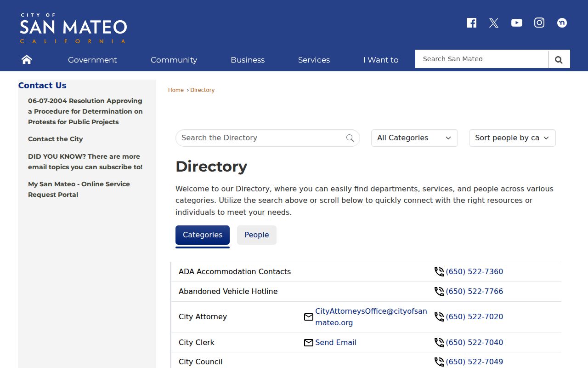The image size is (588, 368).
Task: Call (650) 522-7040 number link
Action: tap(475, 343)
